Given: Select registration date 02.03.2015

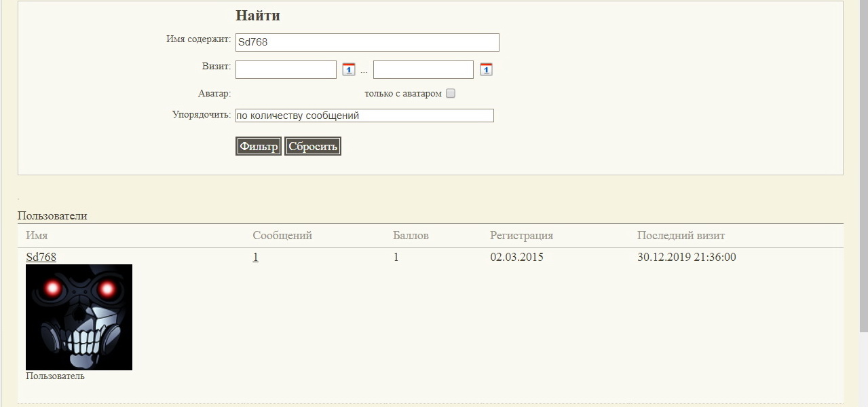Looking at the screenshot, I should (516, 257).
